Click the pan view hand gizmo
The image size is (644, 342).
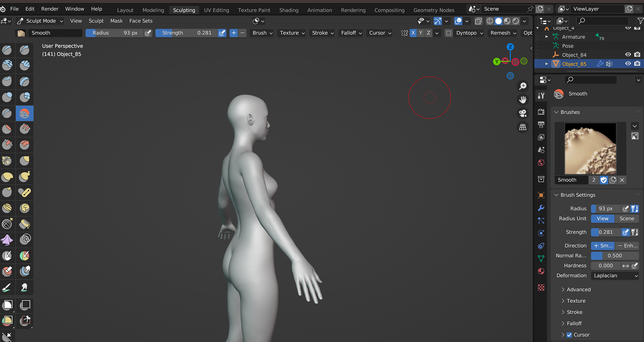[x=523, y=100]
